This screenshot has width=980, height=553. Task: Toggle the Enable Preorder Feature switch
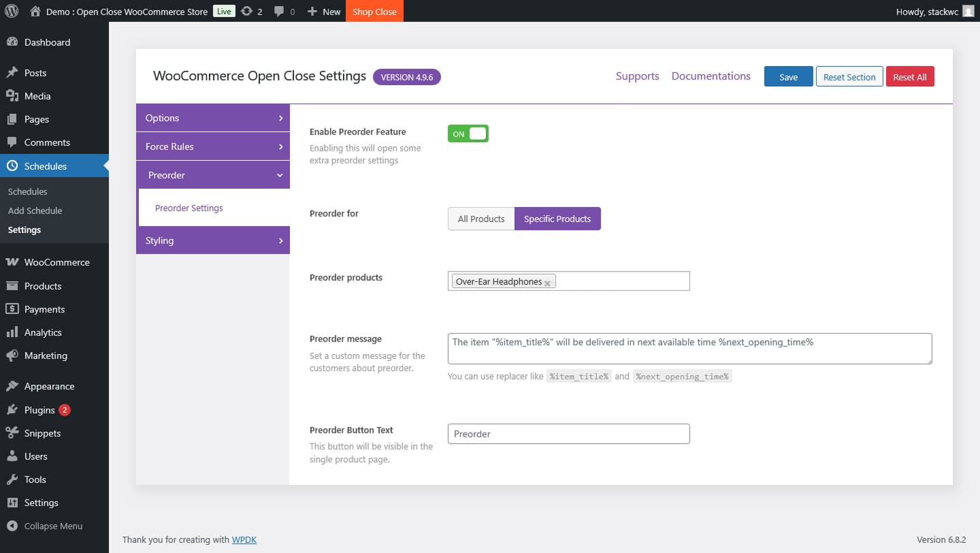click(468, 134)
